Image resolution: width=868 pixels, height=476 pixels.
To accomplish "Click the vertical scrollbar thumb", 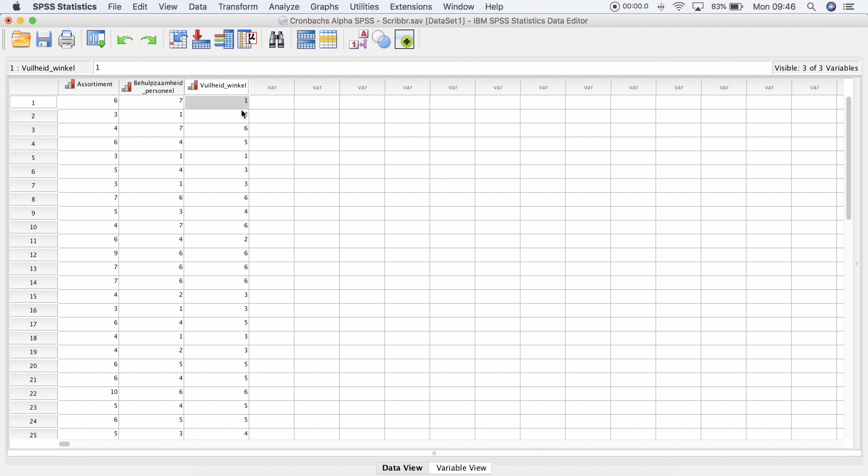I will (848, 158).
